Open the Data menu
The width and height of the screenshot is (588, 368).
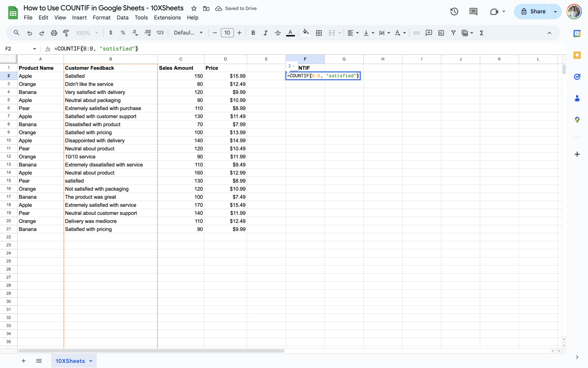point(122,18)
